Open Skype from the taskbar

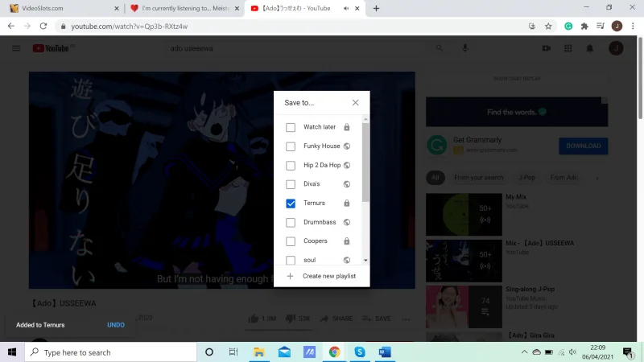[x=359, y=352]
